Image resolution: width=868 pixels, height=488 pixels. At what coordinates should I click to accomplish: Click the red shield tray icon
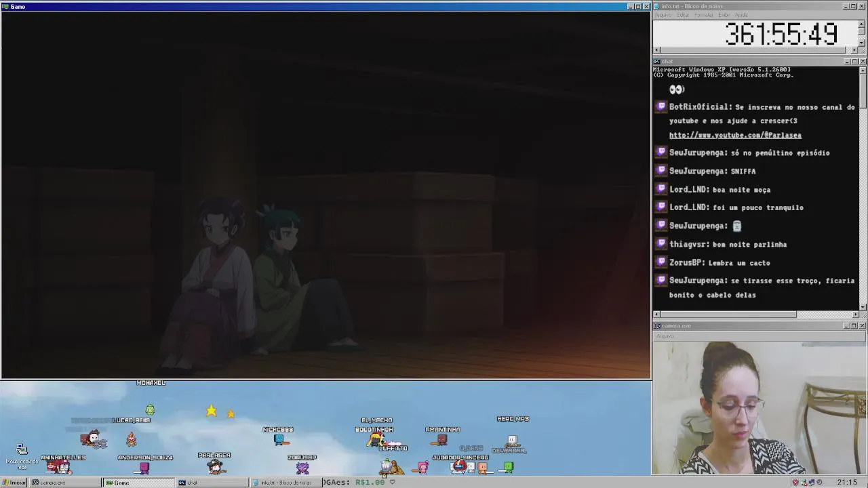795,483
